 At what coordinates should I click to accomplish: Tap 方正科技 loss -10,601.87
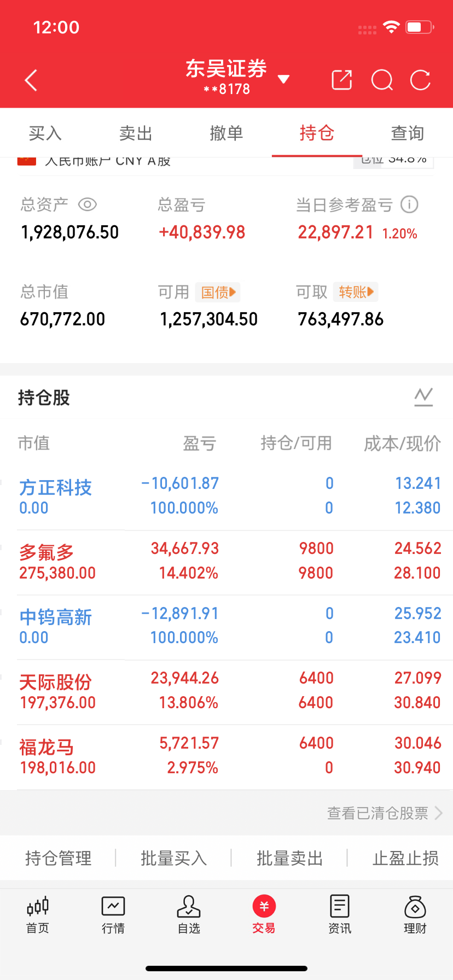tap(180, 483)
